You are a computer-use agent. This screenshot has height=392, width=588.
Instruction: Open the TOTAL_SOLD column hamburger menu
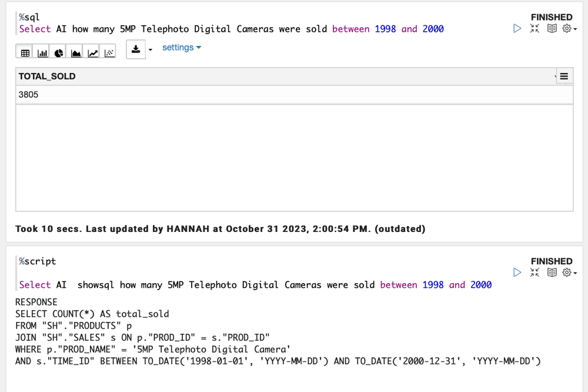click(563, 76)
